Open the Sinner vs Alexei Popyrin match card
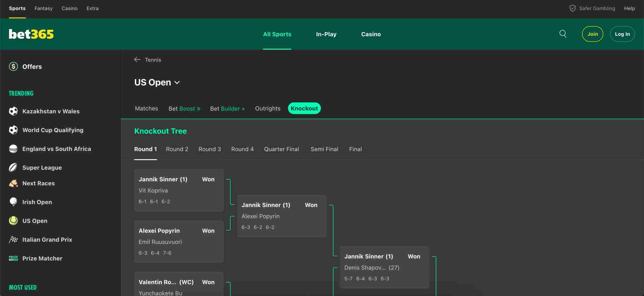 [x=282, y=216]
